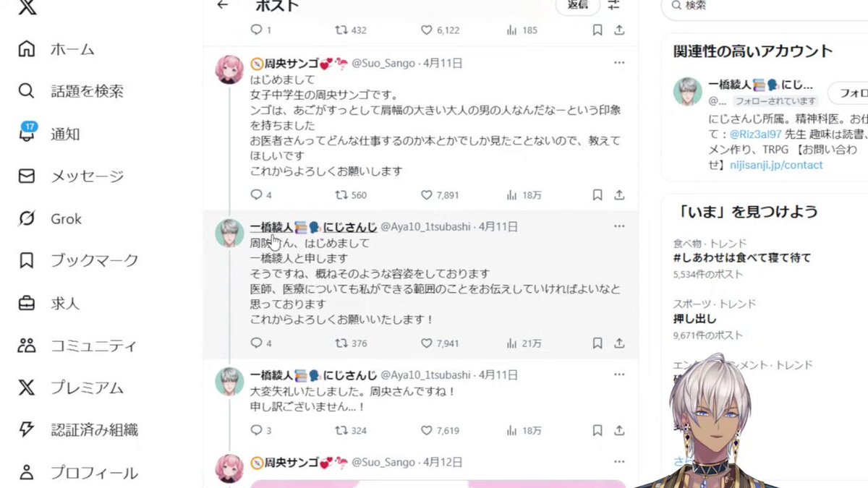This screenshot has width=868, height=488.
Task: Click the 検索 search field
Action: pos(765,5)
